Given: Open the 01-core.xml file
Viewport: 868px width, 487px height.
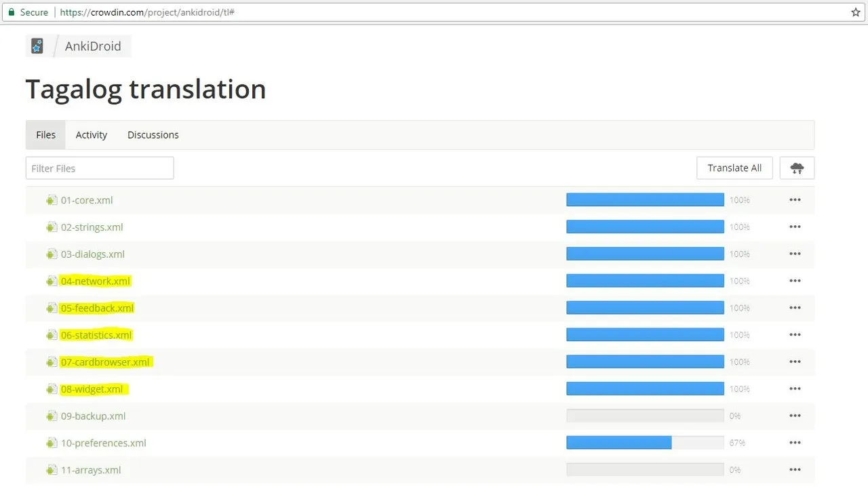Looking at the screenshot, I should pos(87,200).
